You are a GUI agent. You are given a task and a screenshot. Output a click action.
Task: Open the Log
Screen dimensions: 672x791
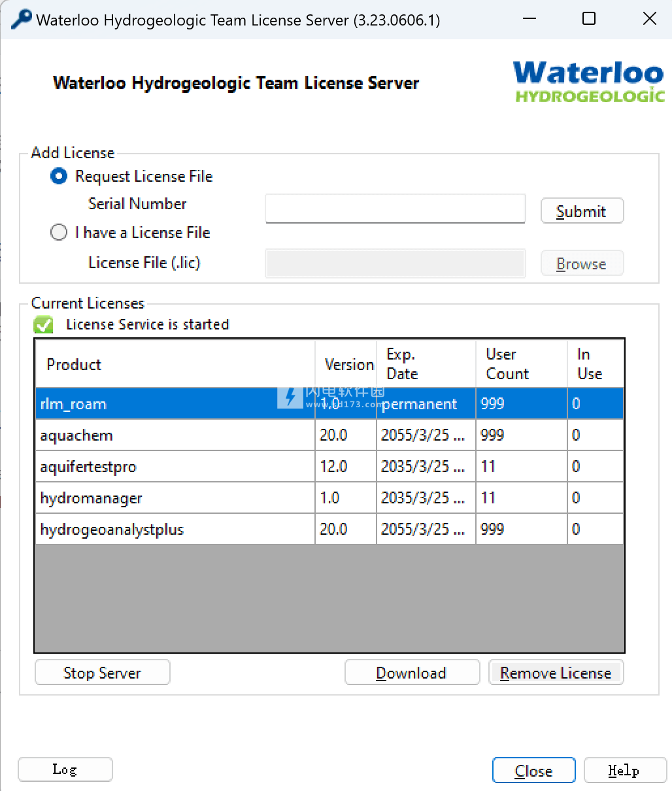tap(65, 769)
